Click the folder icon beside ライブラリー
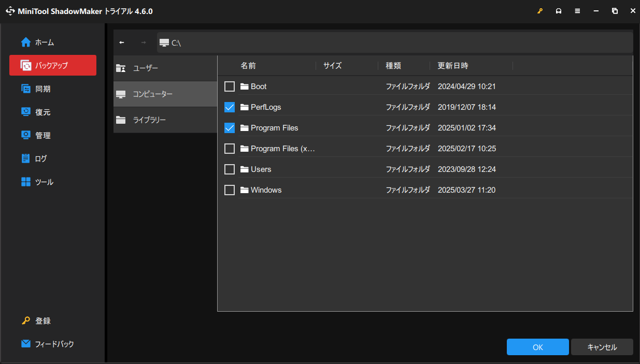Viewport: 640px width, 364px height. click(x=121, y=120)
